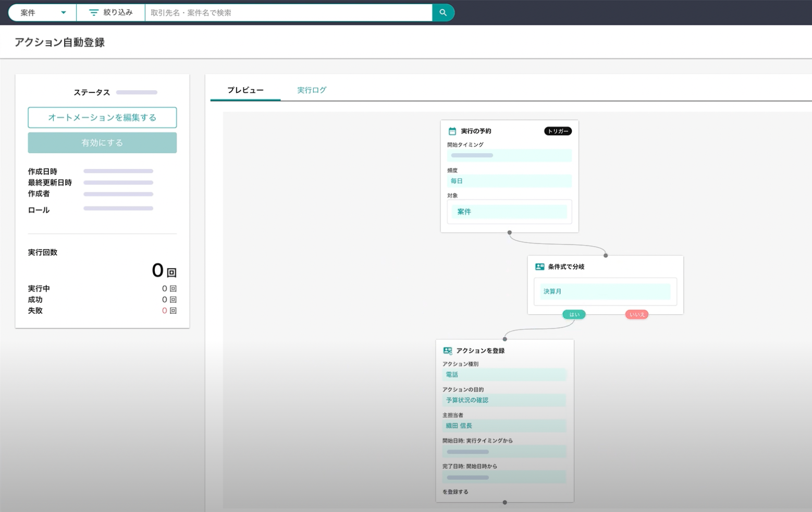This screenshot has width=812, height=512.
Task: Click the 実行中 count row label
Action: click(x=39, y=288)
